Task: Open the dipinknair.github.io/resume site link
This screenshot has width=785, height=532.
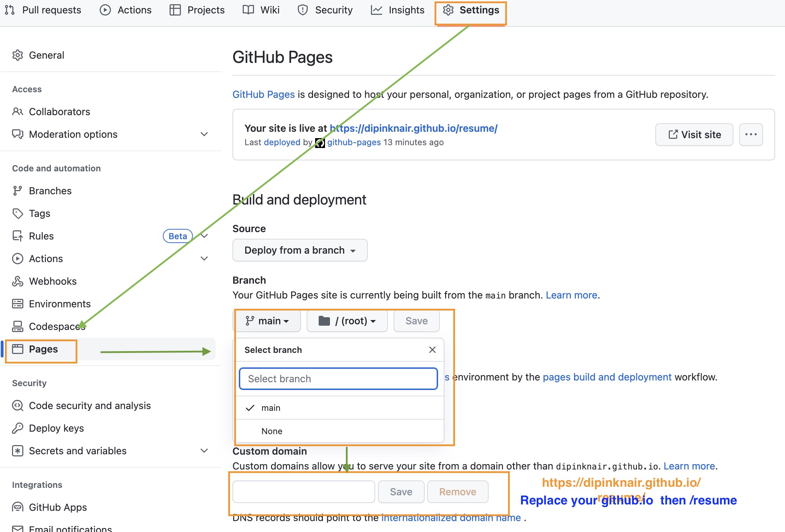Action: coord(413,128)
